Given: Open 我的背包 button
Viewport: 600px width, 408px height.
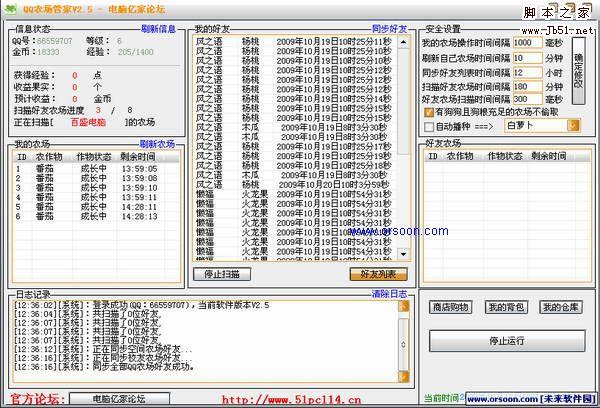Looking at the screenshot, I should click(x=506, y=307).
